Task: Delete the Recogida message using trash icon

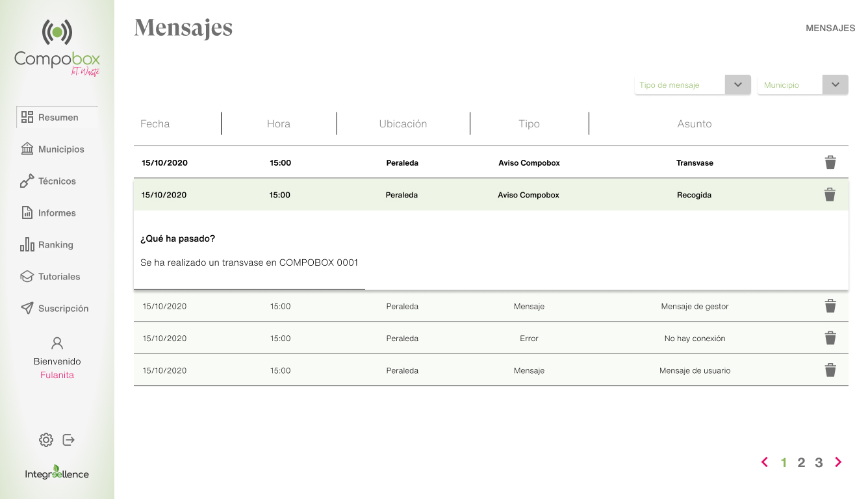Action: click(829, 194)
